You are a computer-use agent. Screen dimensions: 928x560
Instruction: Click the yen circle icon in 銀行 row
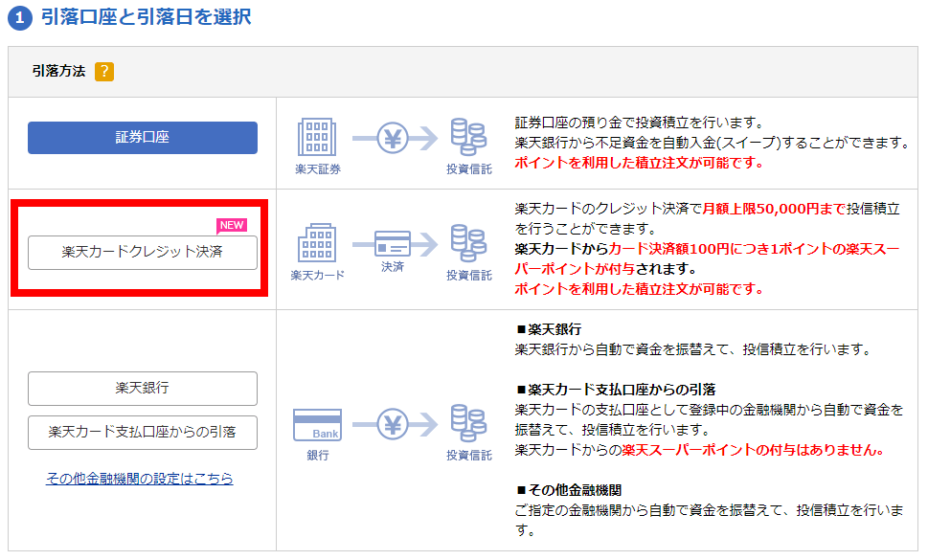point(393,425)
